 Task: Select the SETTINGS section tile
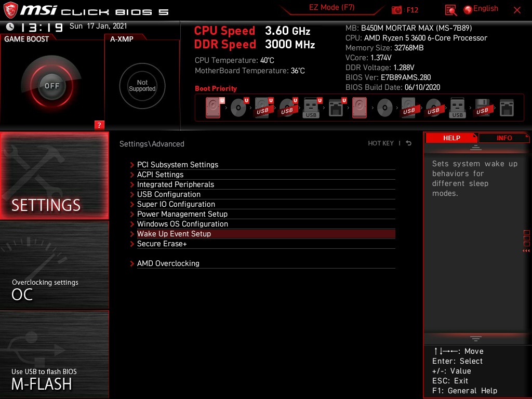pyautogui.click(x=54, y=176)
